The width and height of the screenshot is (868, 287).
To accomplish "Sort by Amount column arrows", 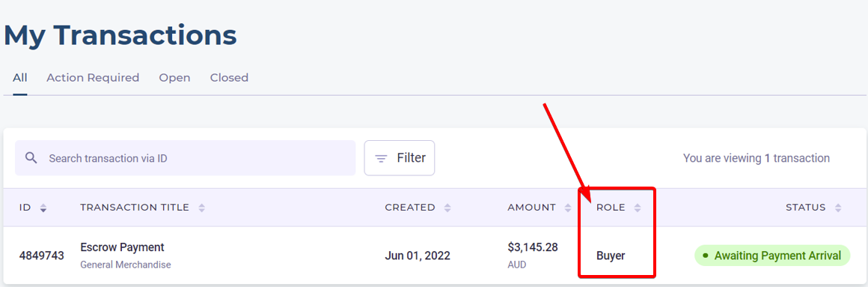I will click(567, 208).
